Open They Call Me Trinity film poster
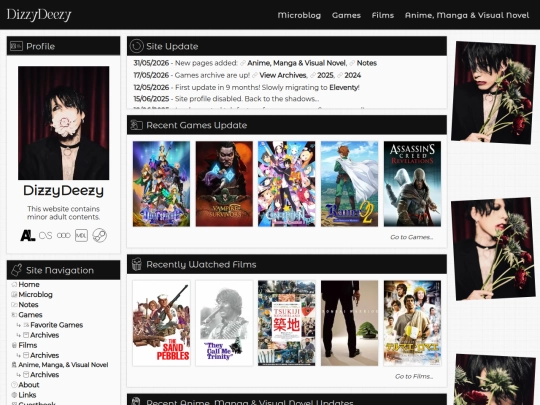The image size is (540, 405). (x=224, y=323)
